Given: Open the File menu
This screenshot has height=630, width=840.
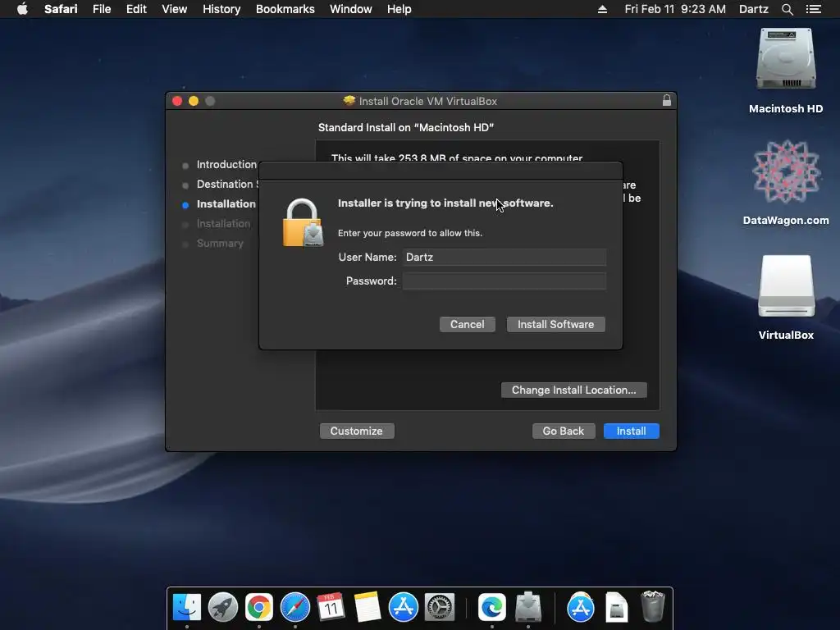Looking at the screenshot, I should point(102,9).
